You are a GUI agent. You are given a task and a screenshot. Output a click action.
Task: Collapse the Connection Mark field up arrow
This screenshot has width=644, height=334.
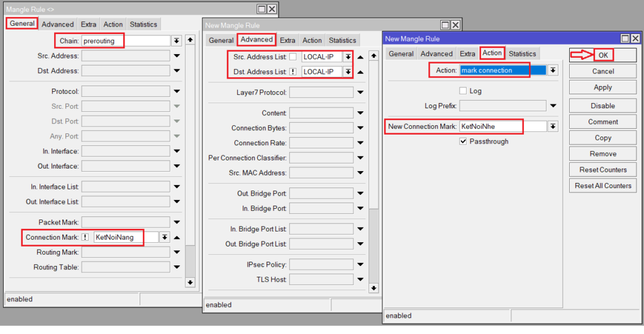click(177, 238)
